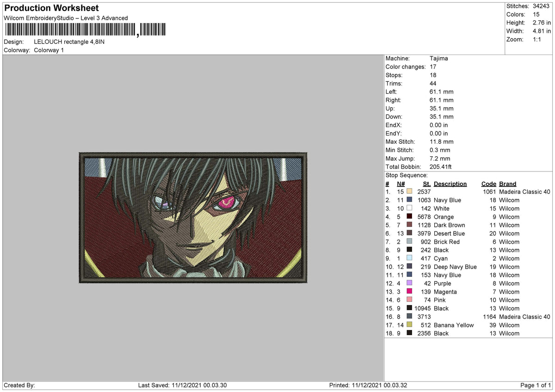Click stitch count '5678' for Orange
This screenshot has height=392, width=555.
(424, 217)
